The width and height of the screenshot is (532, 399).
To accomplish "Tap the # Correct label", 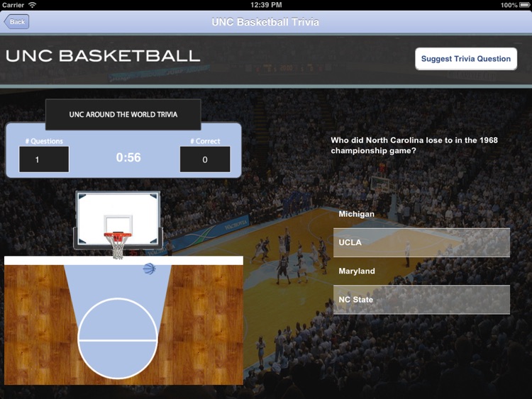I will [205, 141].
